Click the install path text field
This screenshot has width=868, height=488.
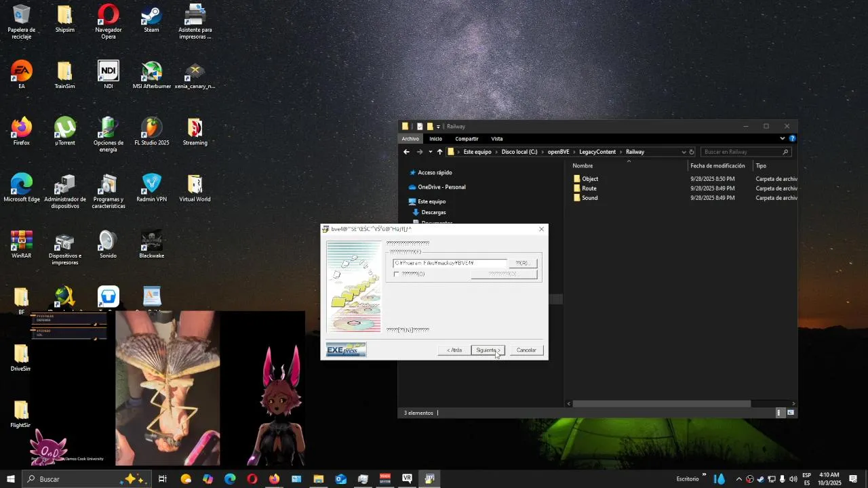coord(450,263)
